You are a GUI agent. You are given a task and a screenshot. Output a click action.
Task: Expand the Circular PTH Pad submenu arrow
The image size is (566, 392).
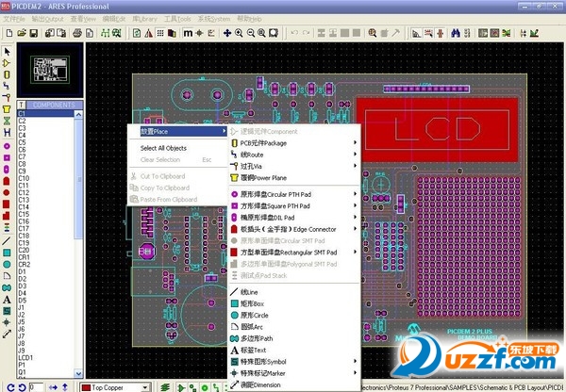(356, 194)
